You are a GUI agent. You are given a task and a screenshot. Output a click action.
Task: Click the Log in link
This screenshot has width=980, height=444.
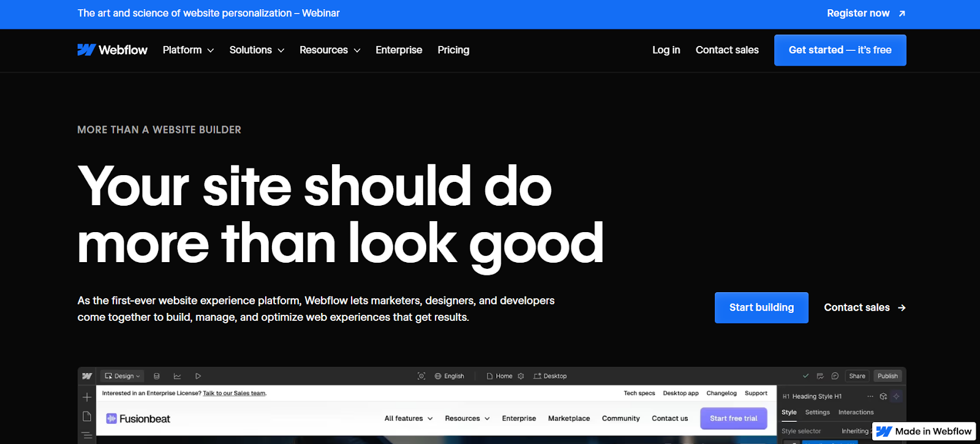coord(666,50)
